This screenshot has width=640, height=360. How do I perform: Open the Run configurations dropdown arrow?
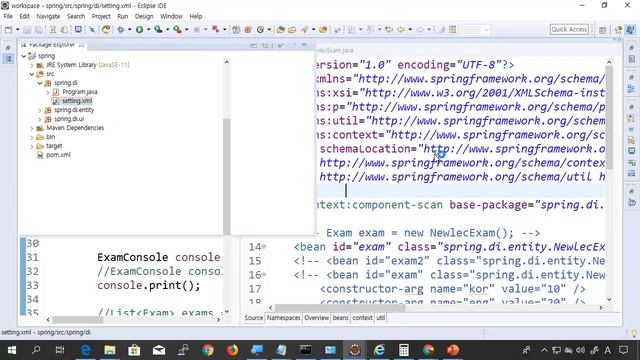pos(149,29)
